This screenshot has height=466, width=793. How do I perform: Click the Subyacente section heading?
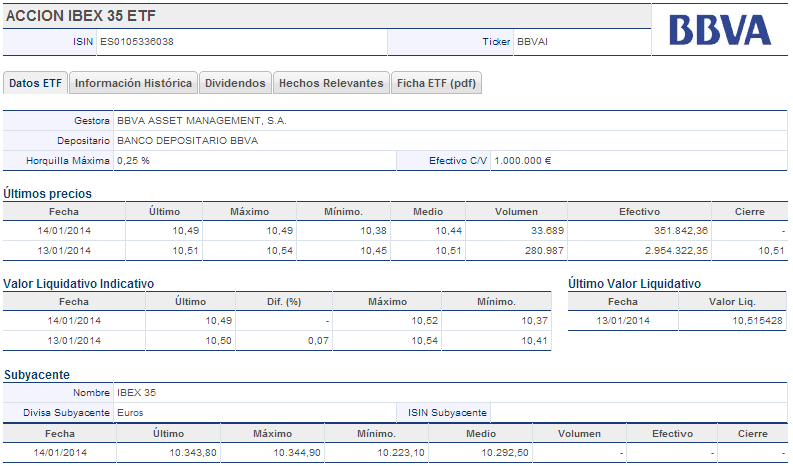point(37,374)
